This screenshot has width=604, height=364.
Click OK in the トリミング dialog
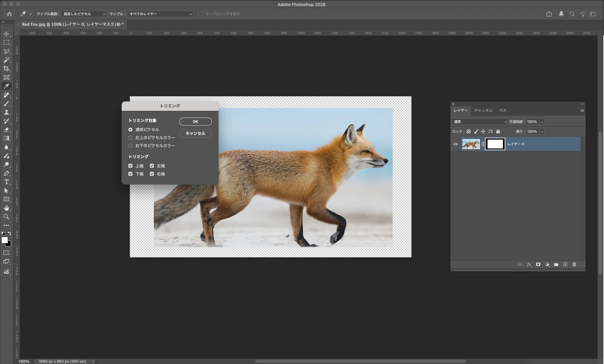pyautogui.click(x=195, y=122)
